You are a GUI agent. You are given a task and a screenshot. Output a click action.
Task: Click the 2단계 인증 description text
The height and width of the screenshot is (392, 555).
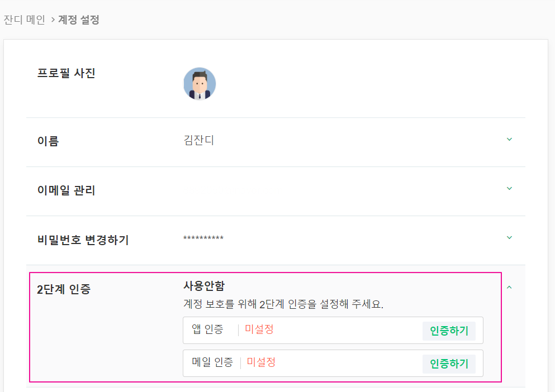point(283,305)
